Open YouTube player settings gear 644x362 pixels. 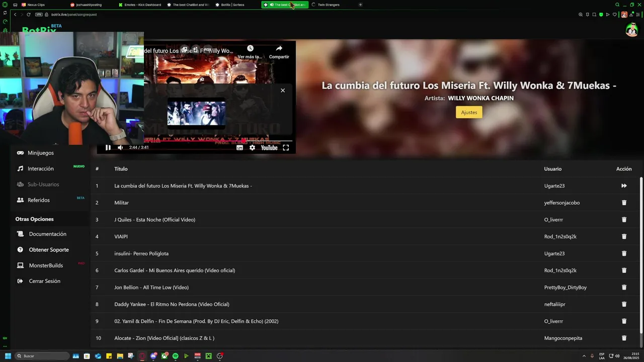[x=252, y=147]
